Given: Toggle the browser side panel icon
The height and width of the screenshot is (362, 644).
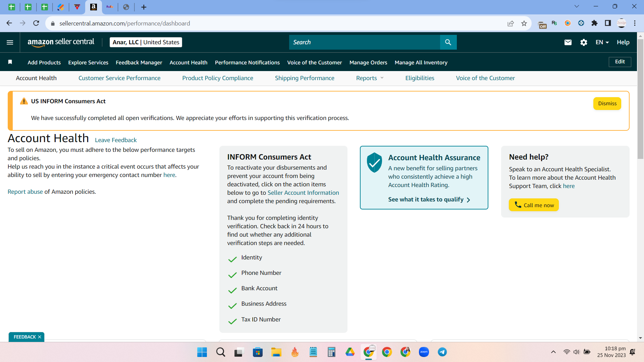Looking at the screenshot, I should (x=608, y=23).
